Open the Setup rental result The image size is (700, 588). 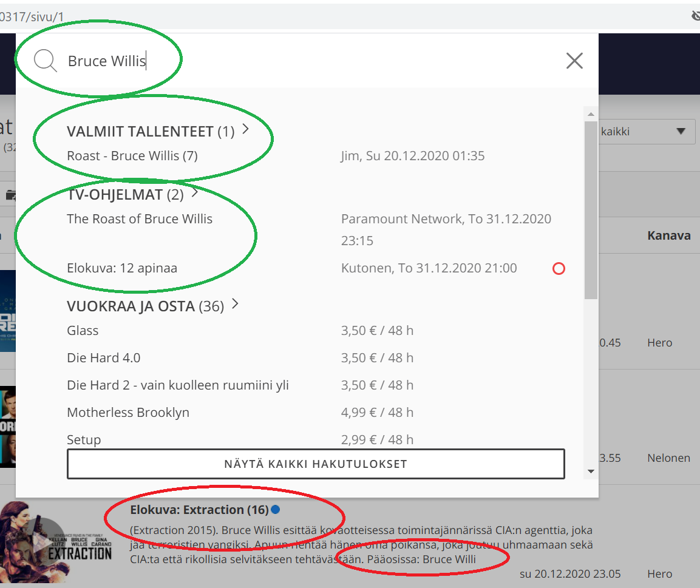coord(84,439)
